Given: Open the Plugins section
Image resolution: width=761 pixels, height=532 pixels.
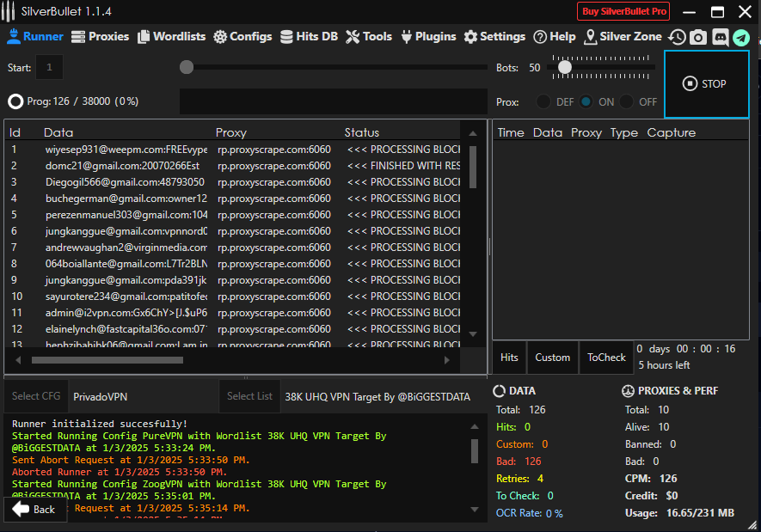Looking at the screenshot, I should pos(428,37).
